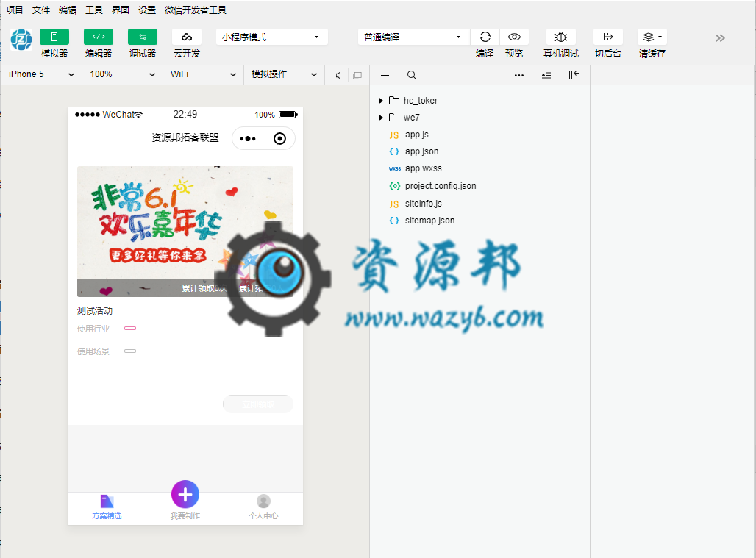Expand the we7 folder
The width and height of the screenshot is (756, 558).
coord(381,117)
